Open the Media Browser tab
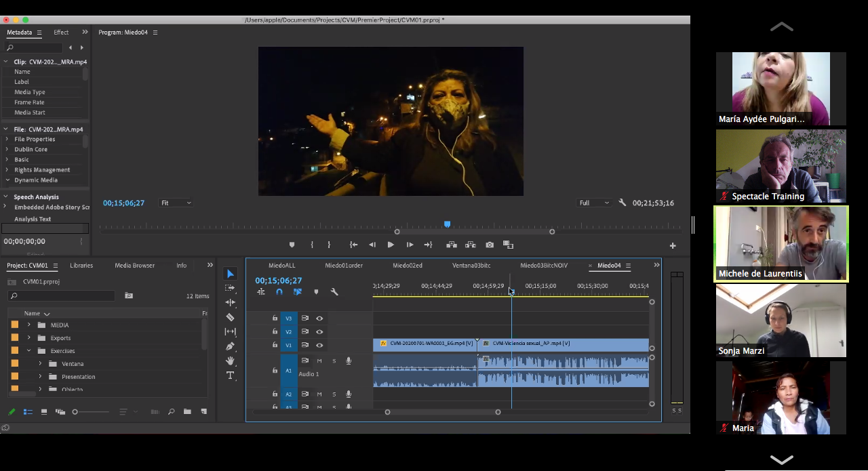 [x=134, y=266]
